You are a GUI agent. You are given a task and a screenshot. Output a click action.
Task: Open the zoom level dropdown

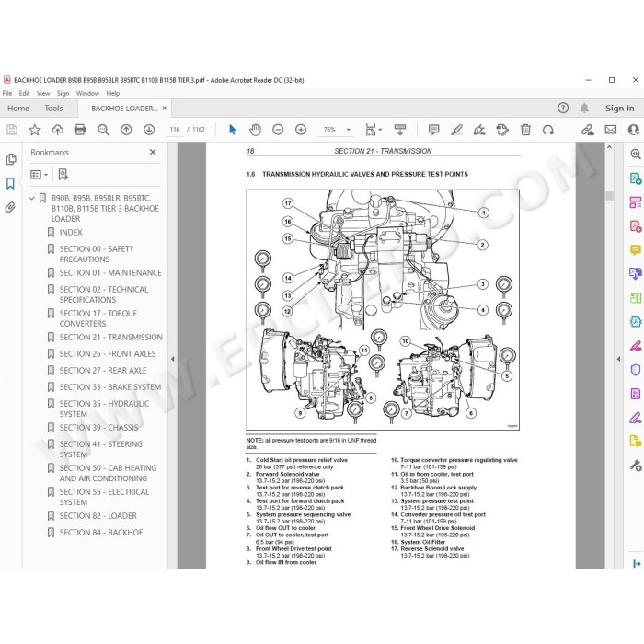point(349,130)
